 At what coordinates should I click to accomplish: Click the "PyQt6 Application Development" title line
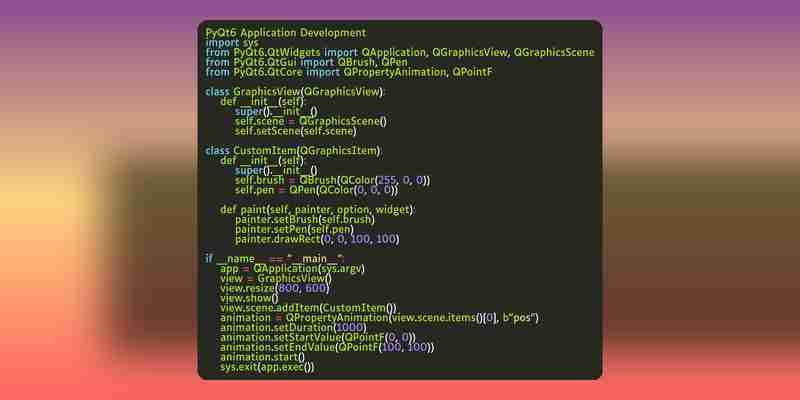pos(286,33)
